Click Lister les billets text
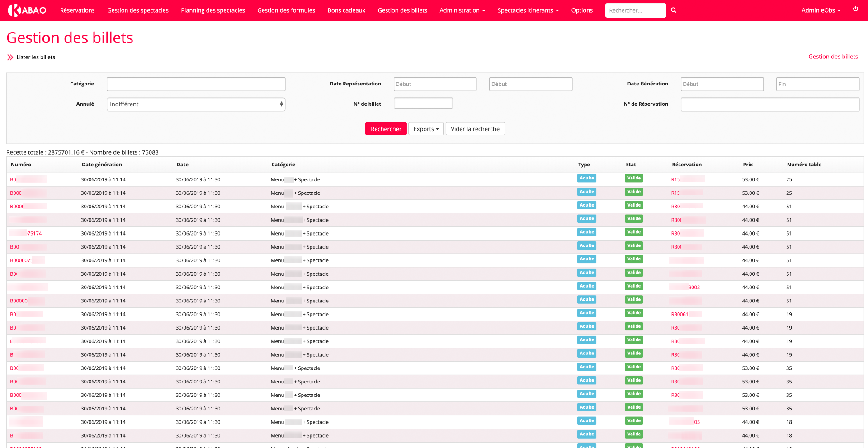Image resolution: width=868 pixels, height=448 pixels. point(36,57)
